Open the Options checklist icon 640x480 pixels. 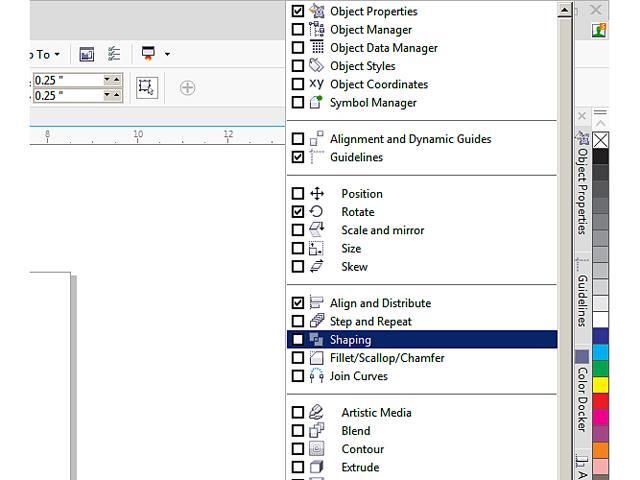click(x=114, y=54)
